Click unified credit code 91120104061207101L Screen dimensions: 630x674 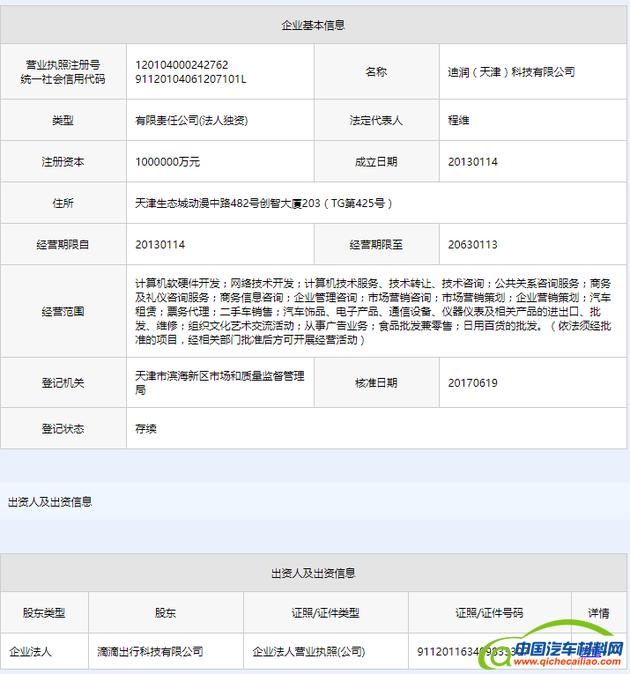(x=190, y=79)
